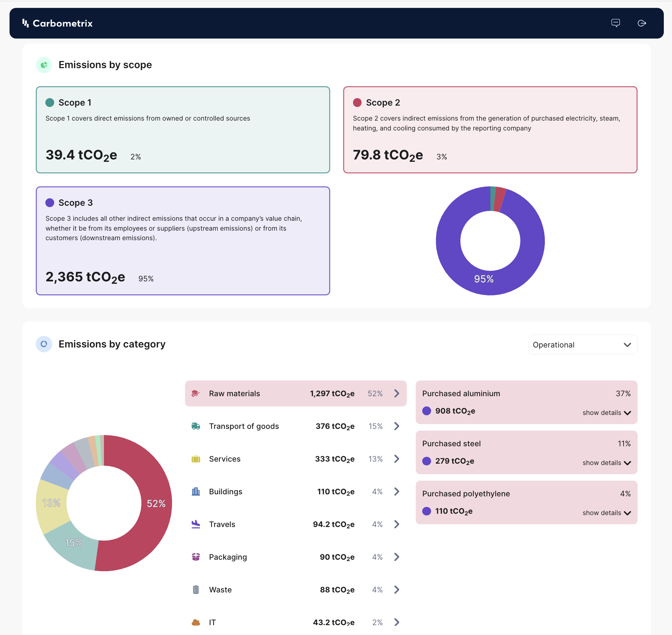Viewport: 672px width, 635px height.
Task: Click the Purchased aluminium heading
Action: pos(461,393)
